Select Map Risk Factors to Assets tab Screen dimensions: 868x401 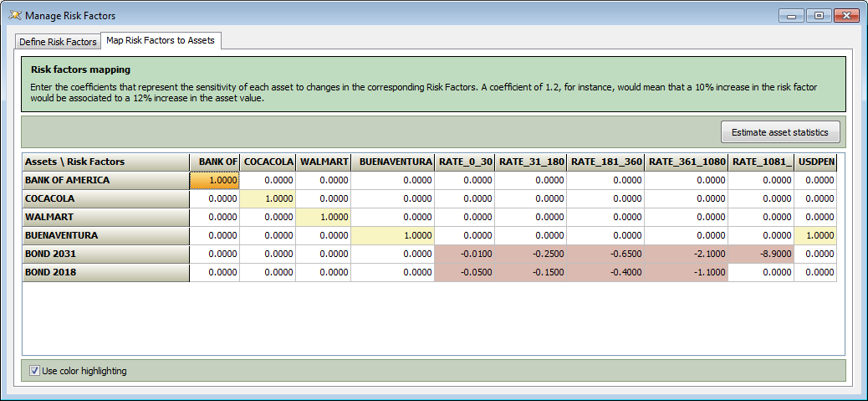coord(161,40)
